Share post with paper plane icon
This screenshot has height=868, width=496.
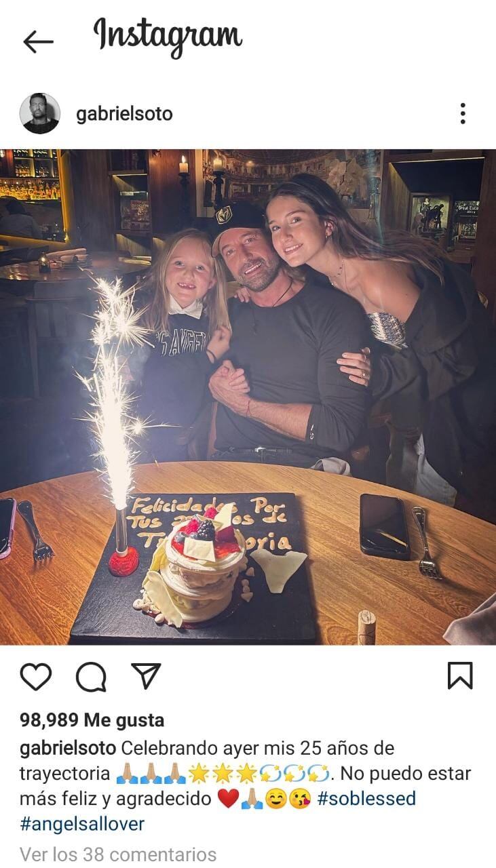click(145, 676)
